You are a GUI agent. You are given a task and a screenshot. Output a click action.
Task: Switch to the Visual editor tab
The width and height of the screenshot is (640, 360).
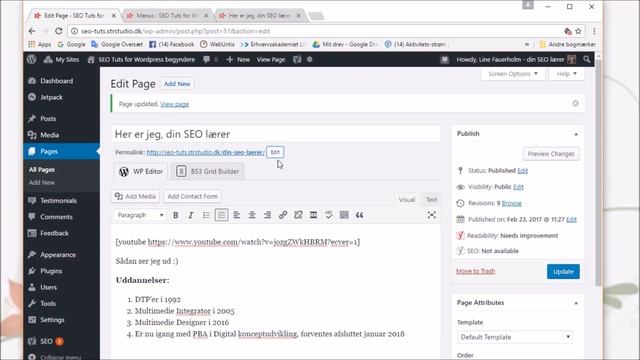tap(407, 200)
